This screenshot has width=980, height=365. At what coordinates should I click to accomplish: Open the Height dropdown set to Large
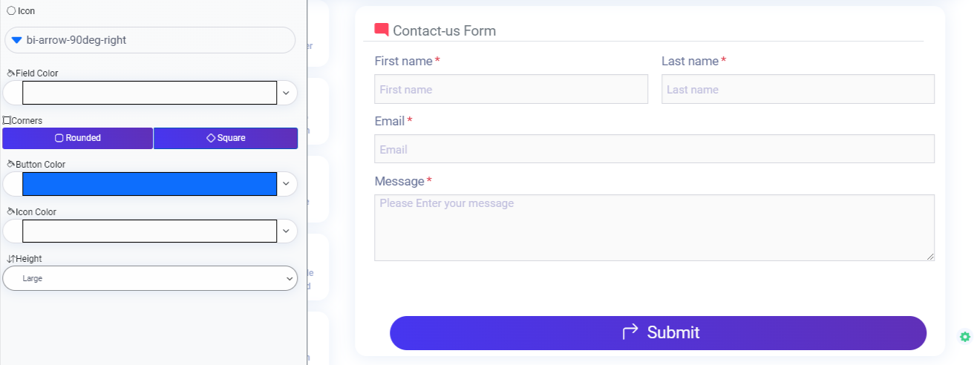(x=150, y=278)
